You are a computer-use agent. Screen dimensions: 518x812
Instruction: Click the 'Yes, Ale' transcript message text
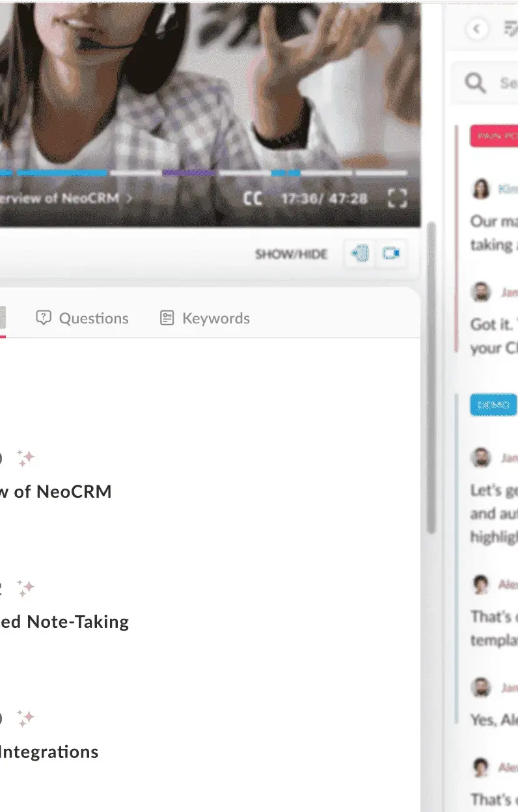pyautogui.click(x=494, y=720)
